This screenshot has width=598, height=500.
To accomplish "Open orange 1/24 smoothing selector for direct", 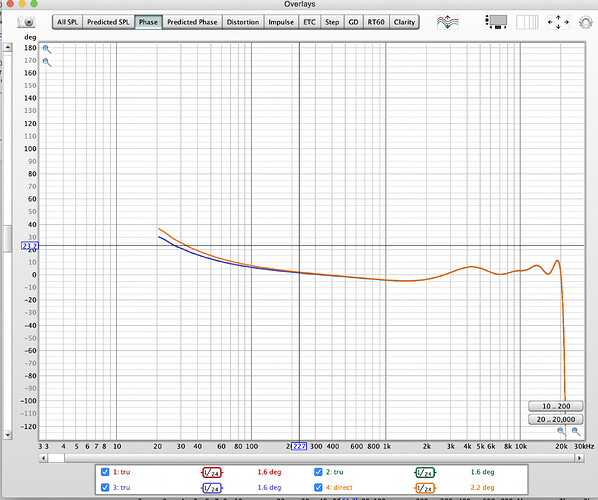I will tap(425, 488).
